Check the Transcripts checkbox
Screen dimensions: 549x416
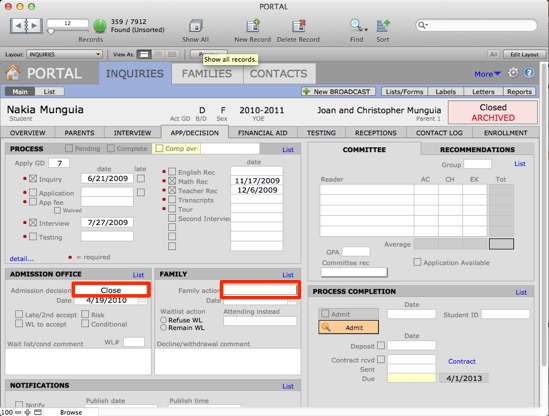[172, 200]
